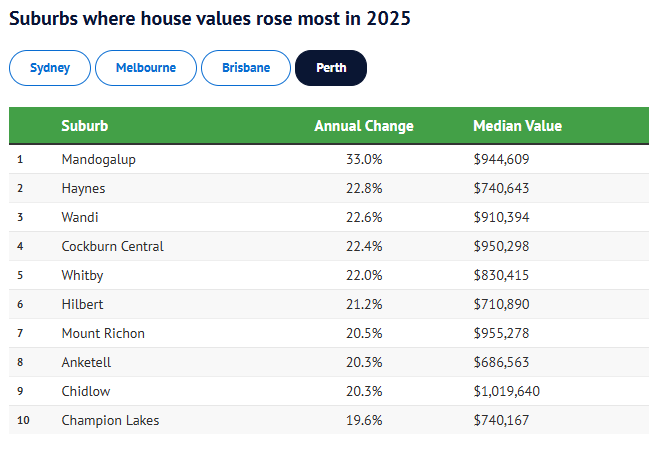Click the Chidlow suburb name
The height and width of the screenshot is (449, 660).
pos(86,391)
